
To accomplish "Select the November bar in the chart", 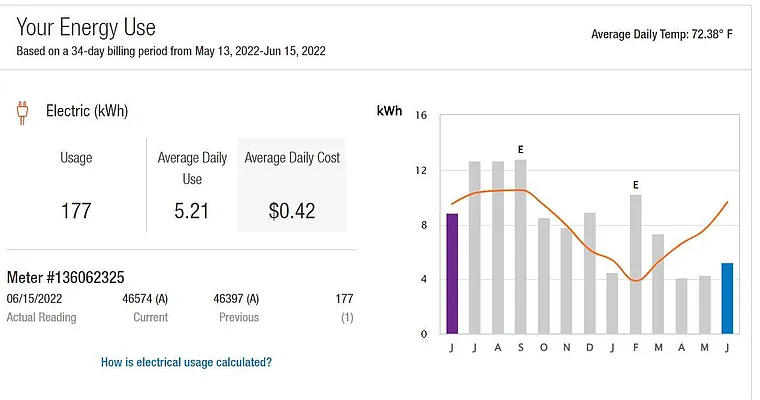I will pyautogui.click(x=566, y=280).
